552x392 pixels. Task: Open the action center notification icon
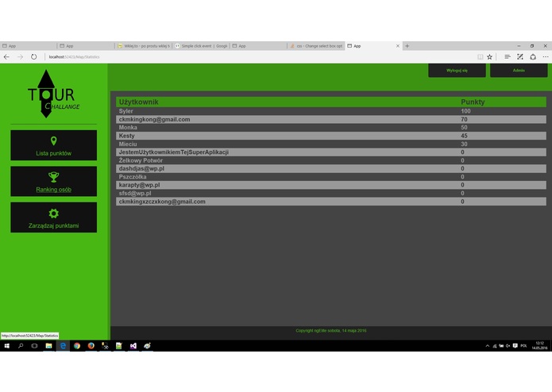(x=515, y=346)
